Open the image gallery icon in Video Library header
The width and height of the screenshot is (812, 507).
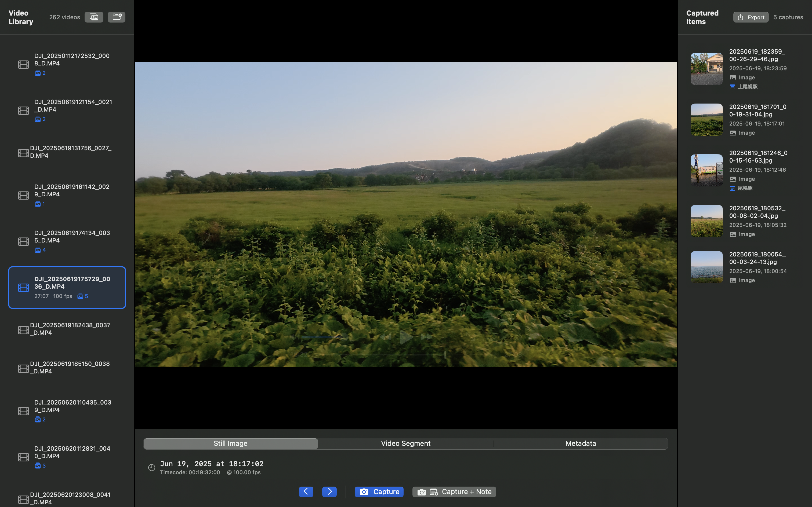pyautogui.click(x=94, y=17)
